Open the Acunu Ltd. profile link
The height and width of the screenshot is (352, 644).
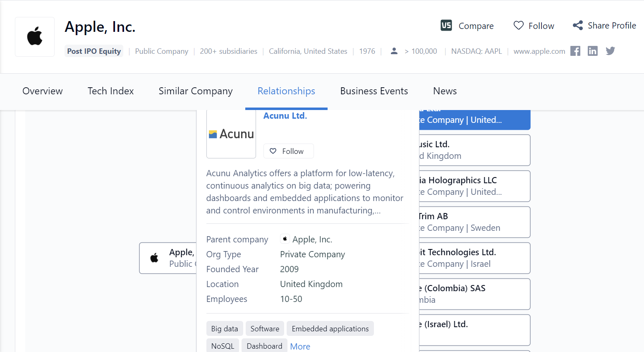point(285,116)
